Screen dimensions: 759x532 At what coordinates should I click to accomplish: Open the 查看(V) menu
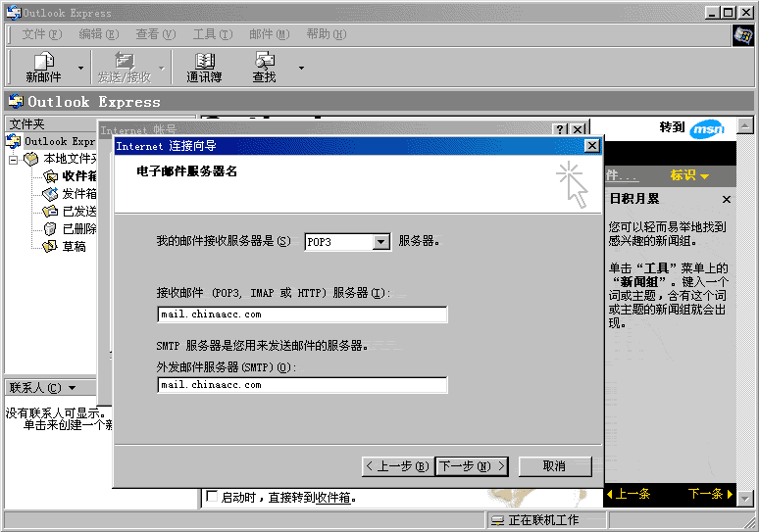click(x=155, y=34)
